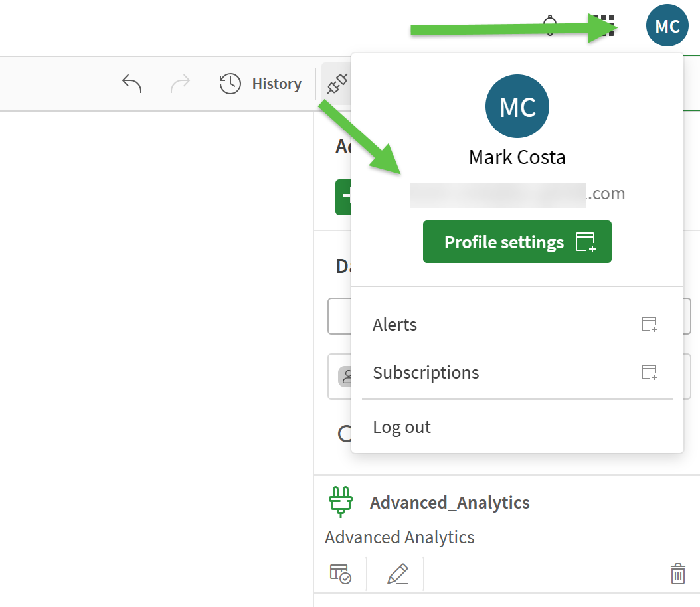Open Profile settings

[x=517, y=242]
